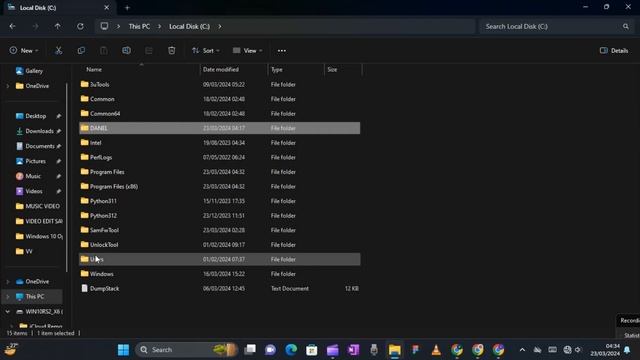This screenshot has width=640, height=360.
Task: Select the SamFwTool folder
Action: (220, 230)
